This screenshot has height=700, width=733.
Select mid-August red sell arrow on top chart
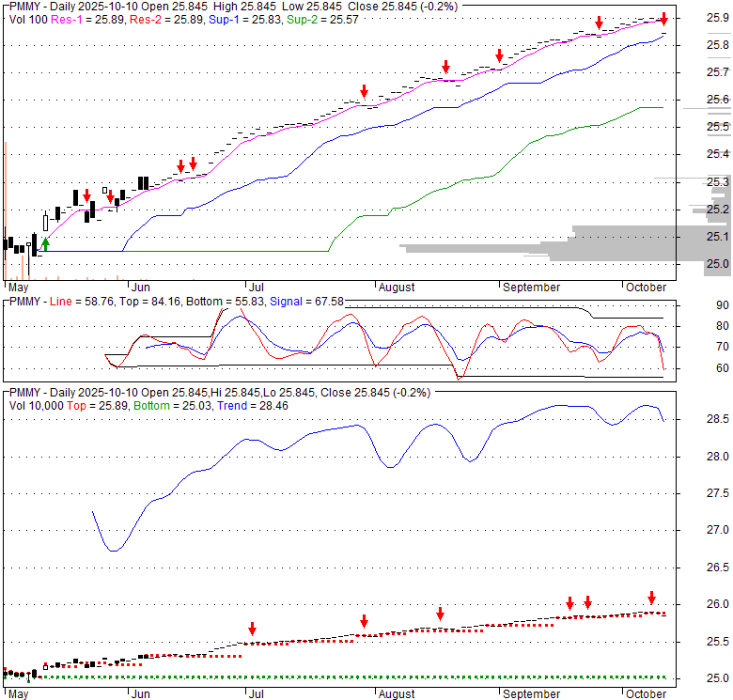click(445, 67)
